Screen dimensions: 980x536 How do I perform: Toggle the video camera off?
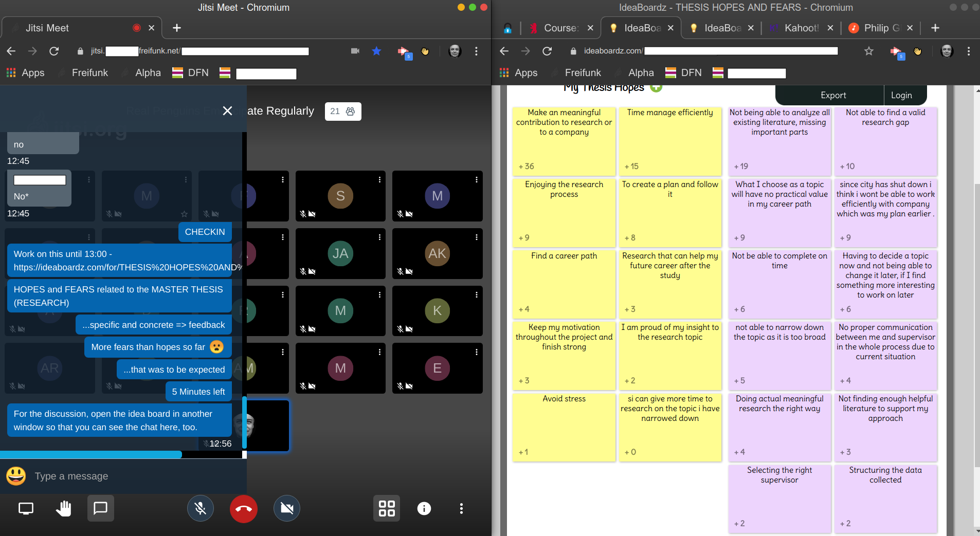(x=286, y=508)
